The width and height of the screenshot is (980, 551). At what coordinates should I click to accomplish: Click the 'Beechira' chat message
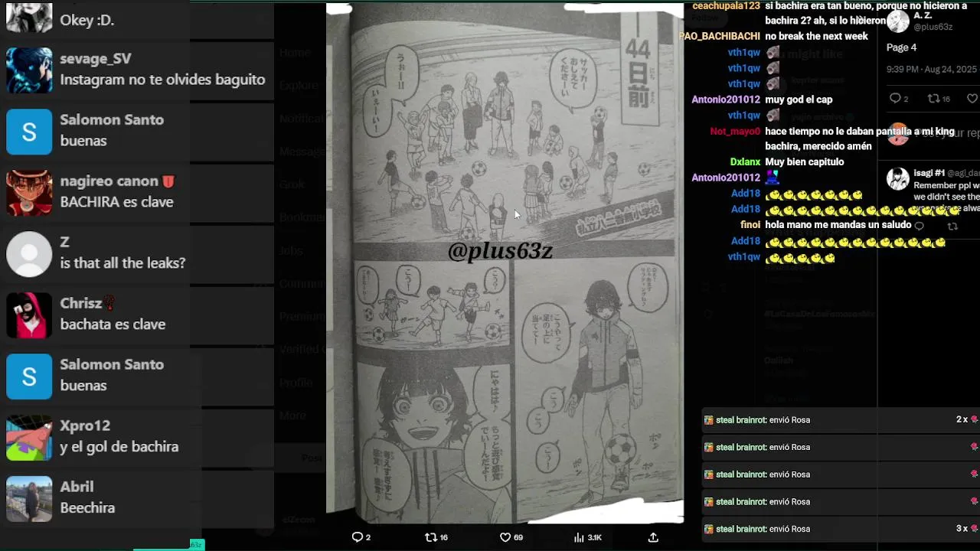click(87, 508)
